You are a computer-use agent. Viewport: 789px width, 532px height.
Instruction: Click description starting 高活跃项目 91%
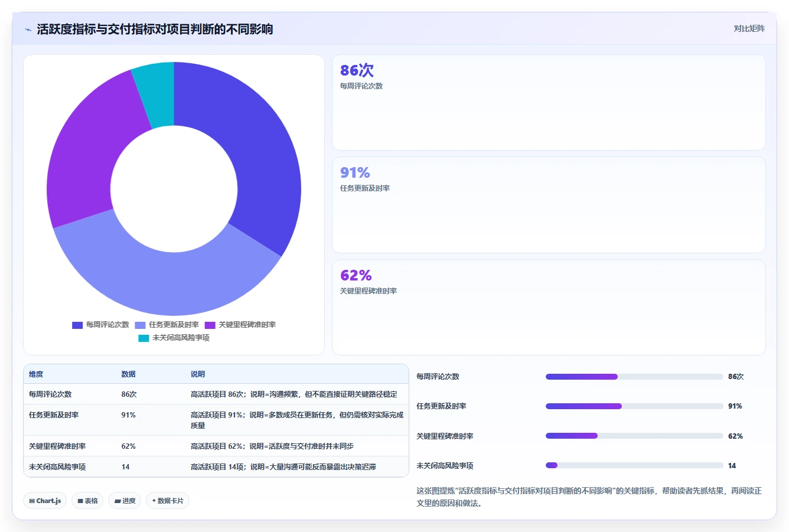point(297,420)
